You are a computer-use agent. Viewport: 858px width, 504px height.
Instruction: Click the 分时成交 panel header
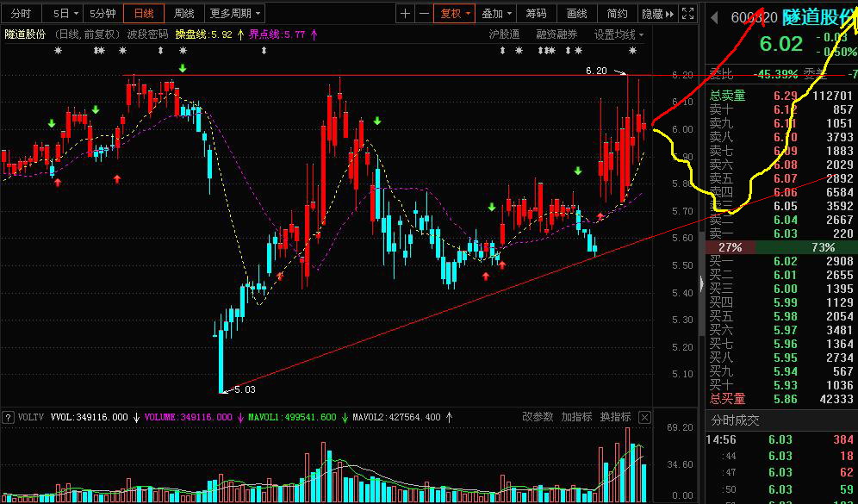click(736, 420)
